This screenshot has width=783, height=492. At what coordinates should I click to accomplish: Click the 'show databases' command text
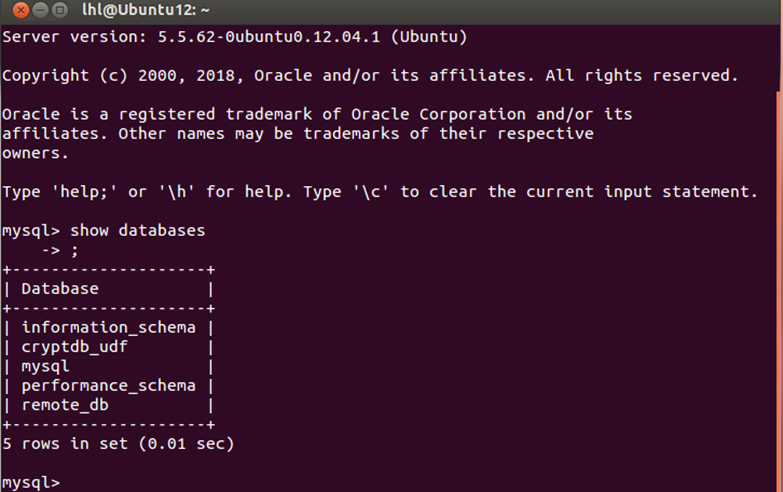click(137, 231)
